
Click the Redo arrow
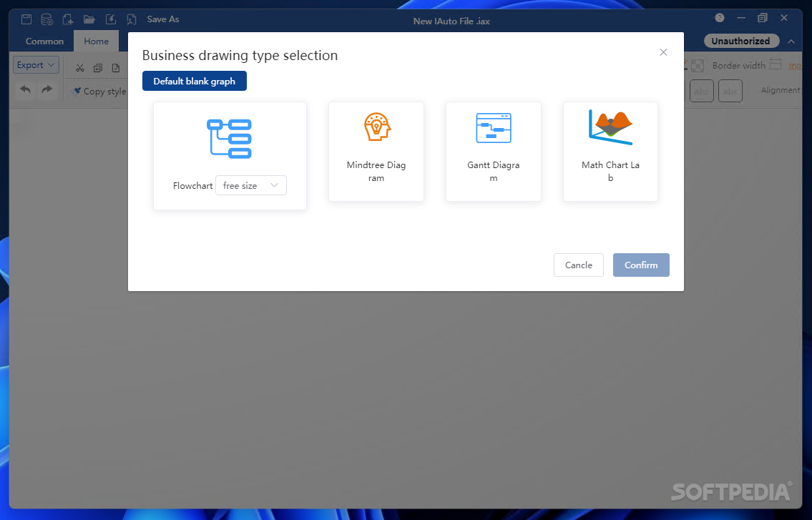pos(47,89)
